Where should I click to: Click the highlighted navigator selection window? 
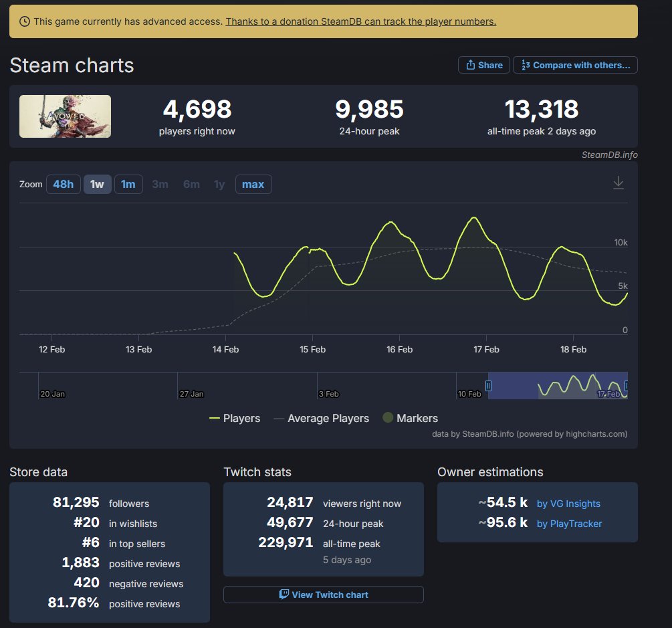click(x=557, y=385)
